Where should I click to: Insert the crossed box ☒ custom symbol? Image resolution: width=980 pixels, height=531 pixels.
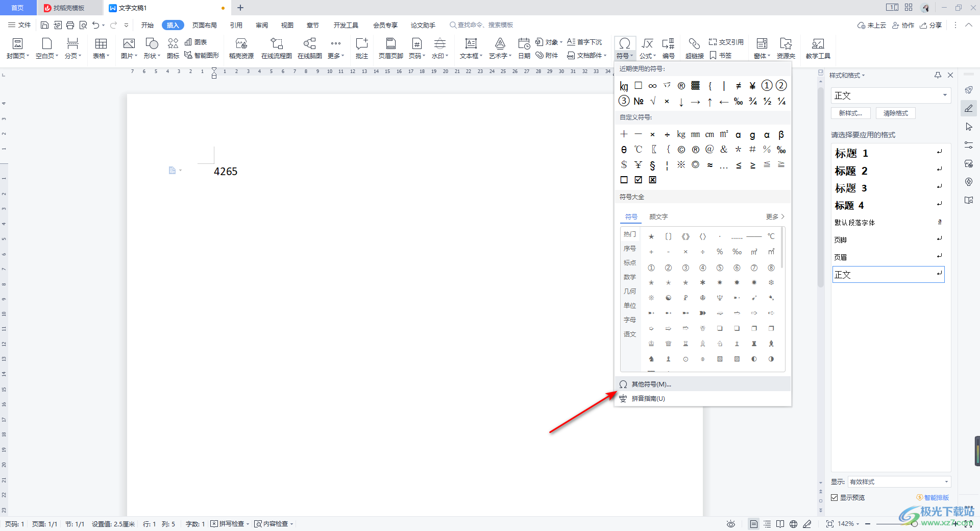[652, 180]
